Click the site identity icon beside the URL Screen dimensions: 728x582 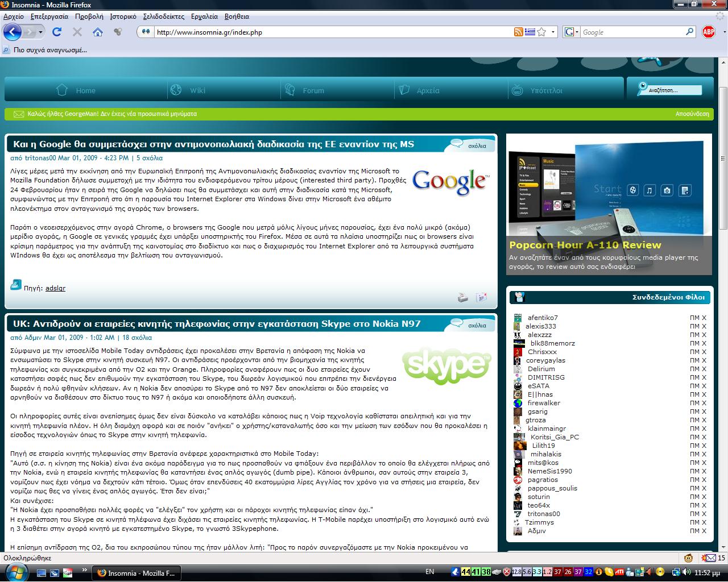(x=146, y=32)
